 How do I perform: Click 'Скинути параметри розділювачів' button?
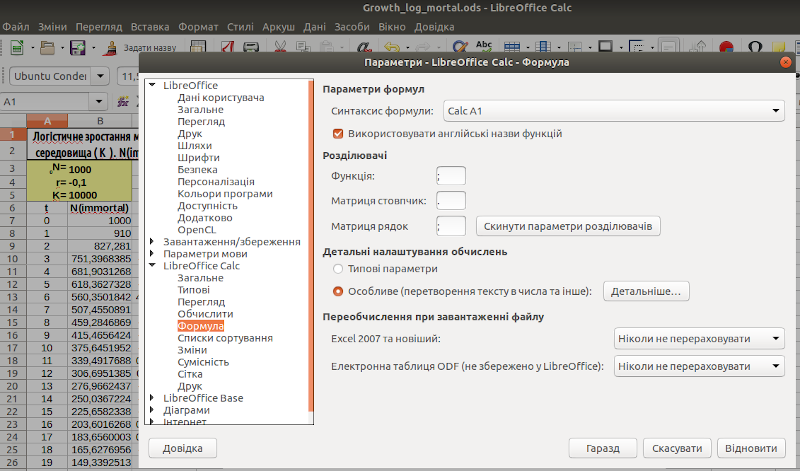[568, 226]
